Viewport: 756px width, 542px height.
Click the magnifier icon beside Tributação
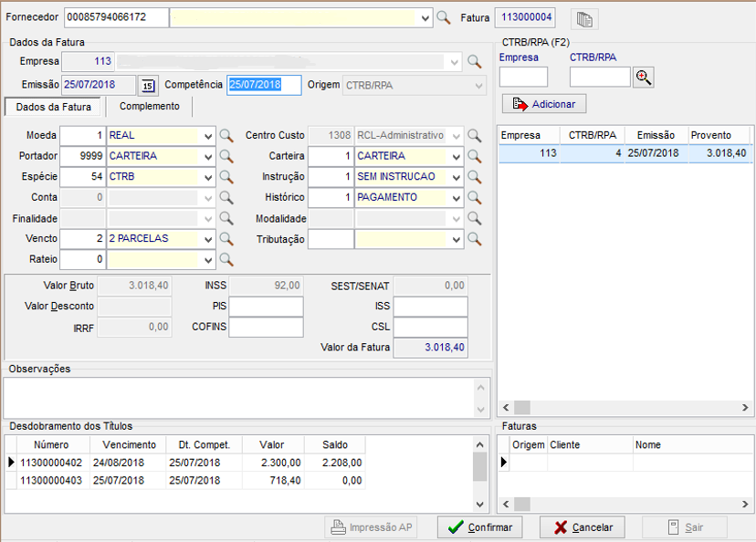point(474,239)
